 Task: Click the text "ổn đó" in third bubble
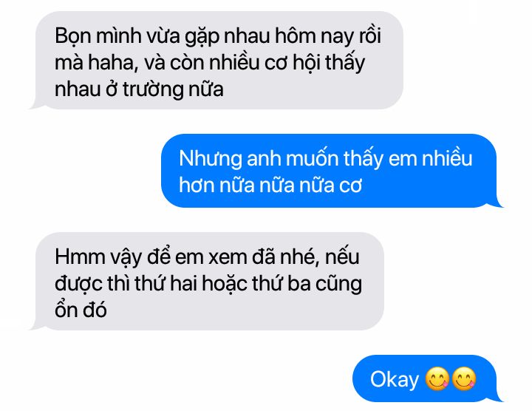[x=81, y=310]
